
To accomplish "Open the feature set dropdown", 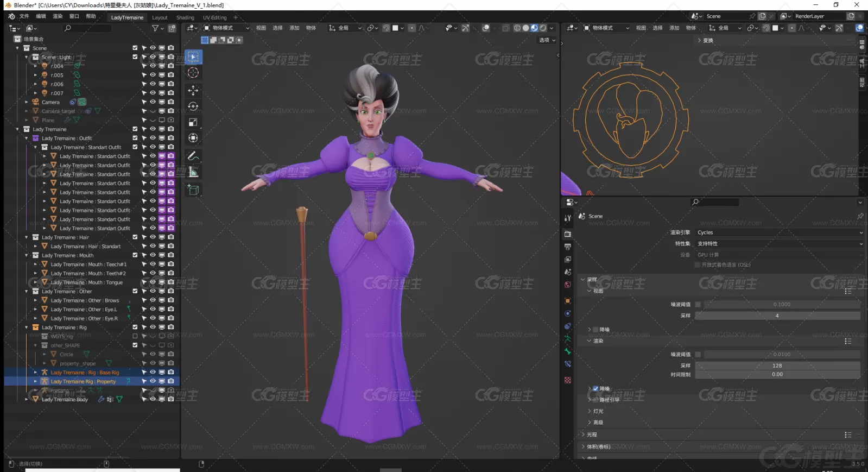I will 780,244.
